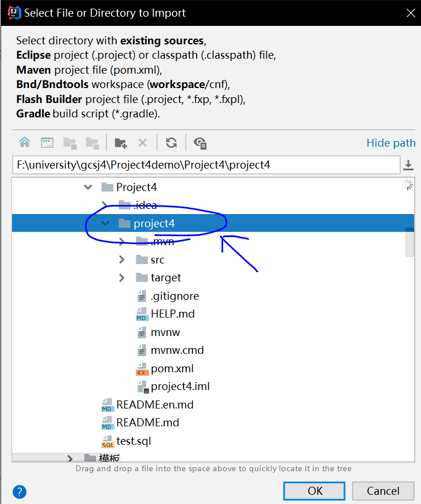
Task: Refresh the file tree
Action: coord(171,143)
